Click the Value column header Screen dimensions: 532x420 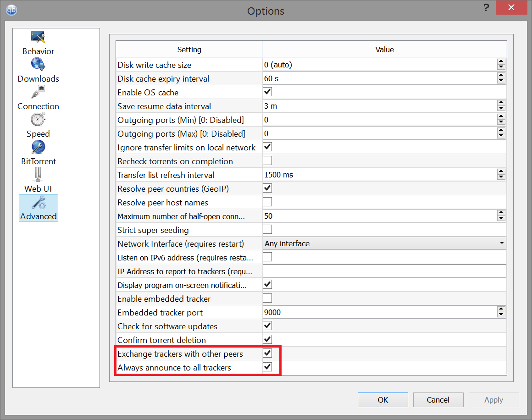pos(384,50)
